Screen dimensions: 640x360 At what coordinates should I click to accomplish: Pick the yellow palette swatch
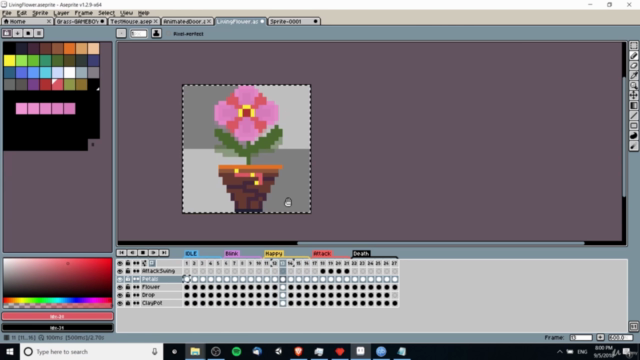click(9, 60)
